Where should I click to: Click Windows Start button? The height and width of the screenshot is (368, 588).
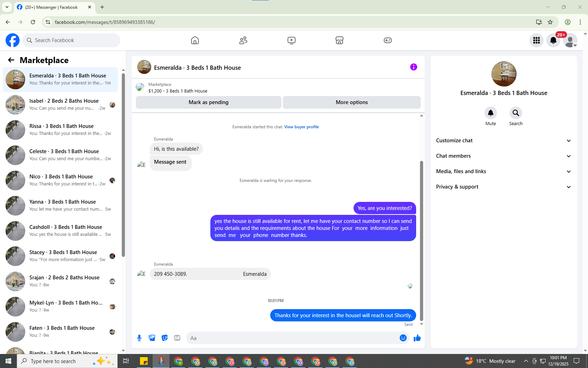coord(8,361)
